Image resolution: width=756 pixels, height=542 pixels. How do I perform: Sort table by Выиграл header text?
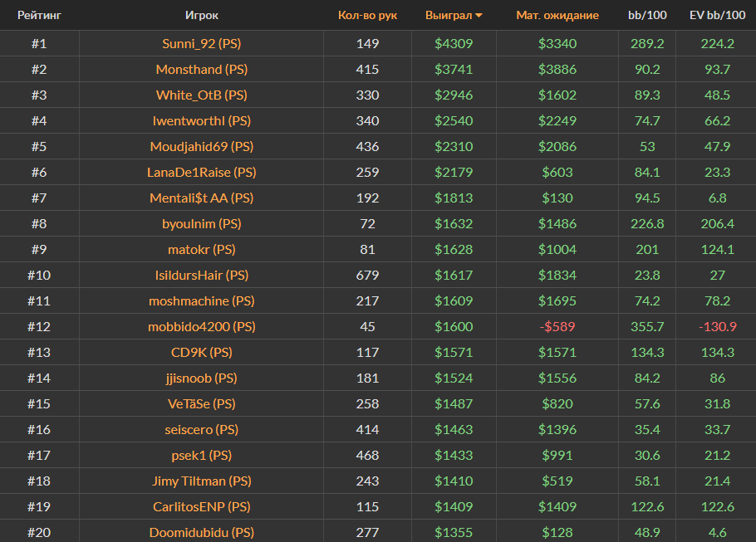point(448,15)
